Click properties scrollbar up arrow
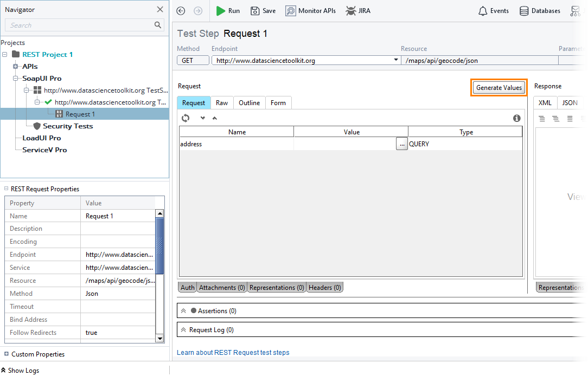The height and width of the screenshot is (376, 588). 160,213
